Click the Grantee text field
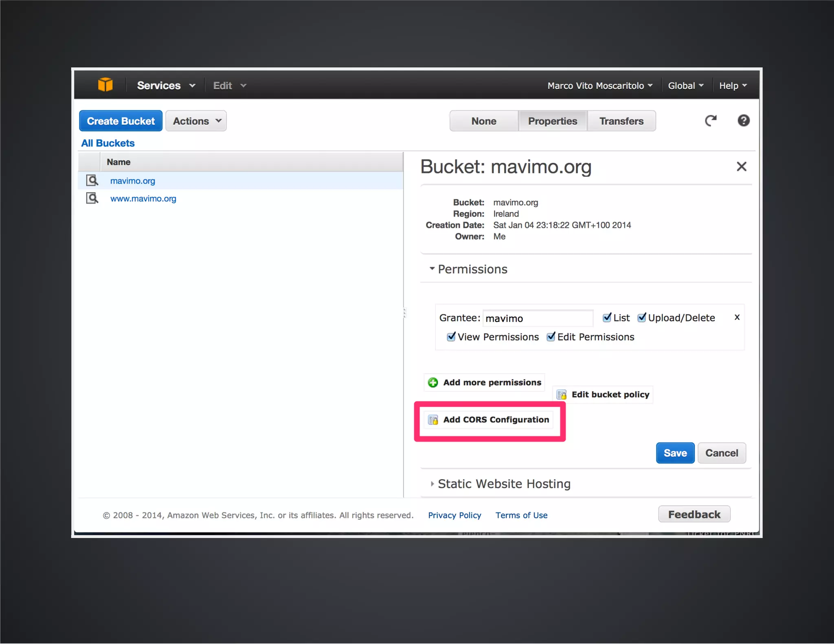The image size is (834, 644). pos(537,318)
